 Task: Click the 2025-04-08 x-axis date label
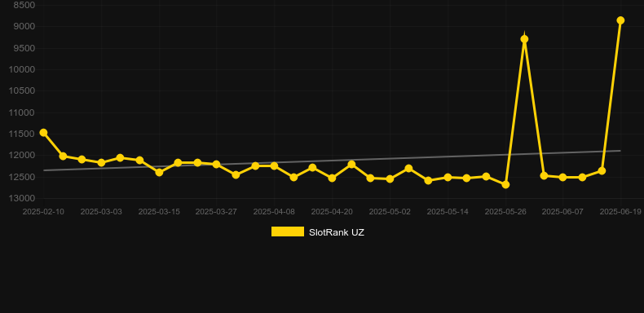click(274, 212)
